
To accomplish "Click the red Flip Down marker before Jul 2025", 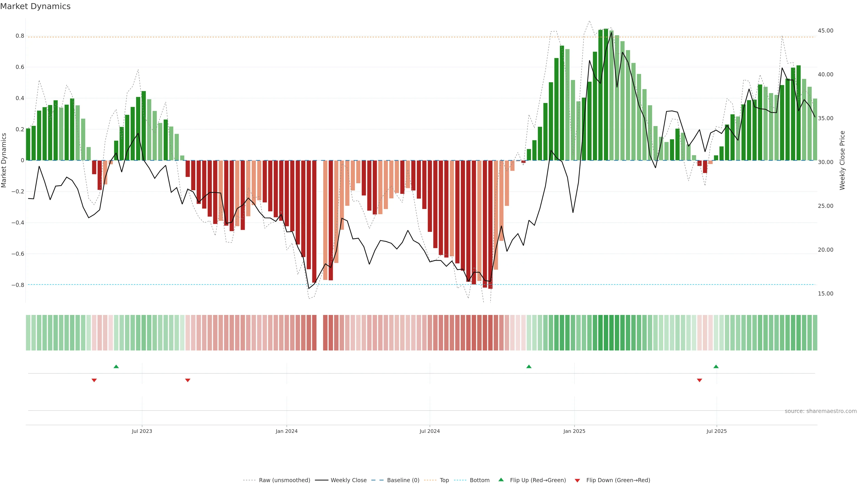I will pyautogui.click(x=700, y=380).
